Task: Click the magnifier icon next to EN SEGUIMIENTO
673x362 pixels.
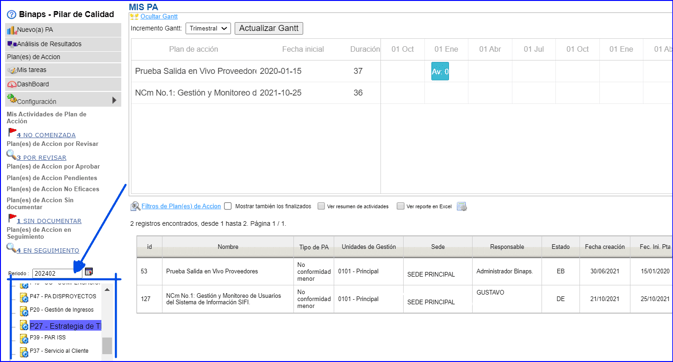Action: (x=11, y=248)
